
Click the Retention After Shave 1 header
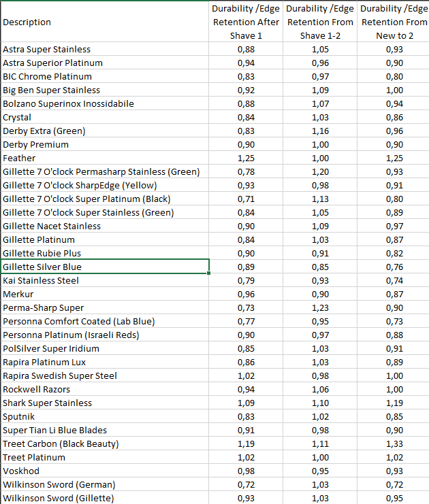click(x=246, y=22)
